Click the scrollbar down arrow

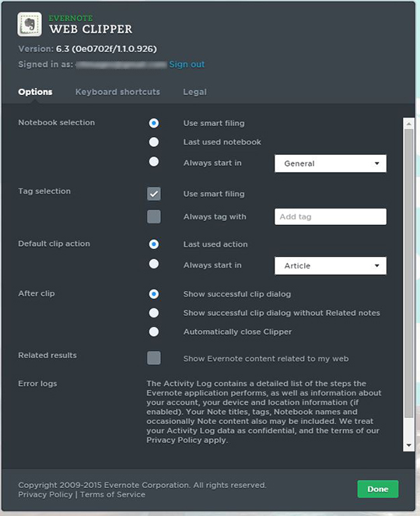pyautogui.click(x=409, y=445)
